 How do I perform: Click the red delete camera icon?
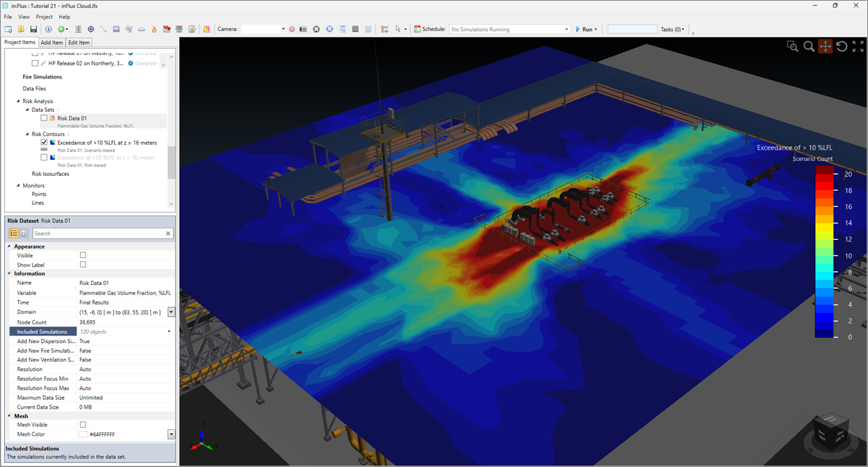pos(292,29)
